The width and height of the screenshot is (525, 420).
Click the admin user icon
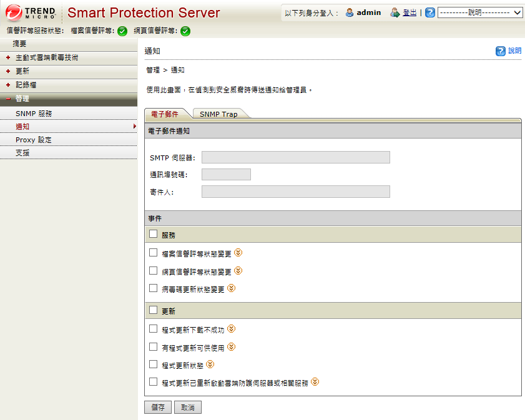coord(350,12)
